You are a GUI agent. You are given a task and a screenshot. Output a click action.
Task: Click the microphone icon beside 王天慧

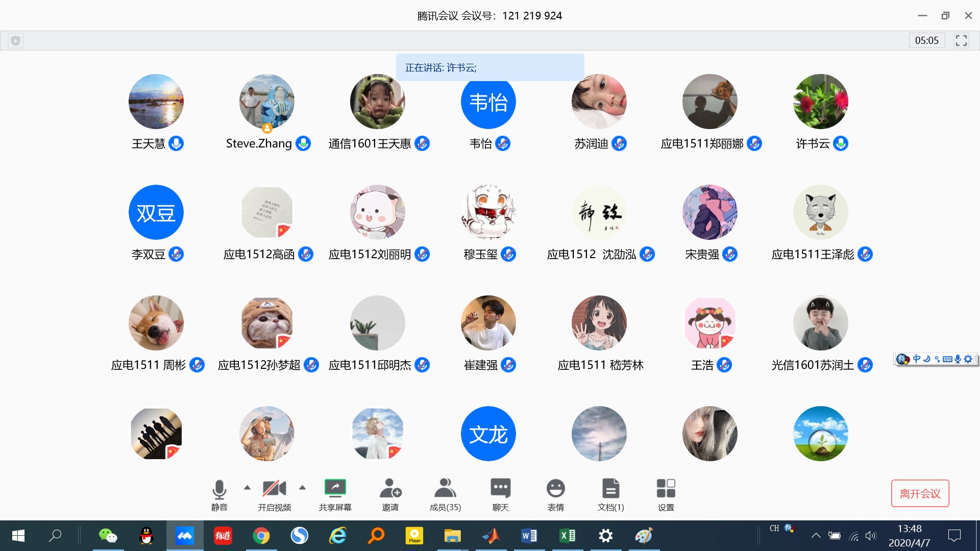click(x=176, y=143)
